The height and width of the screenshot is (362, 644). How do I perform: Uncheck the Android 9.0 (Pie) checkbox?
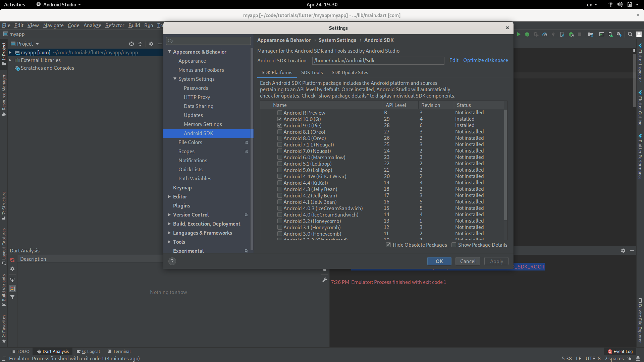280,125
